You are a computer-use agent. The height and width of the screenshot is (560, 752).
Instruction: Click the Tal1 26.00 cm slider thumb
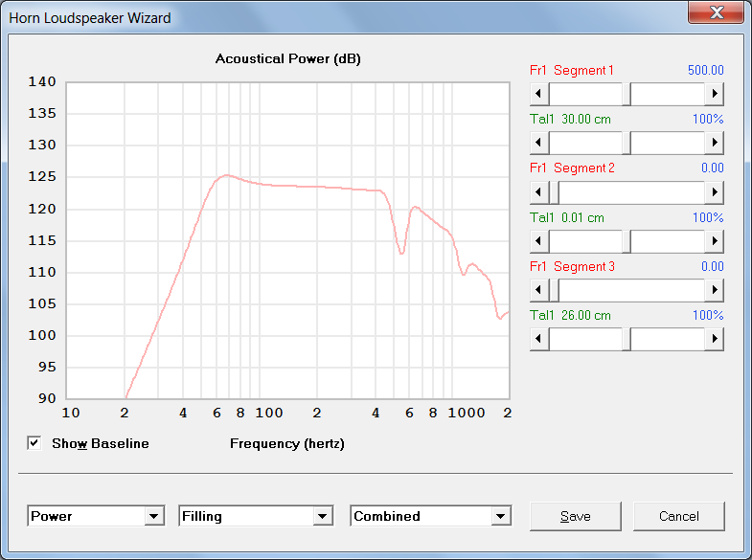[627, 339]
